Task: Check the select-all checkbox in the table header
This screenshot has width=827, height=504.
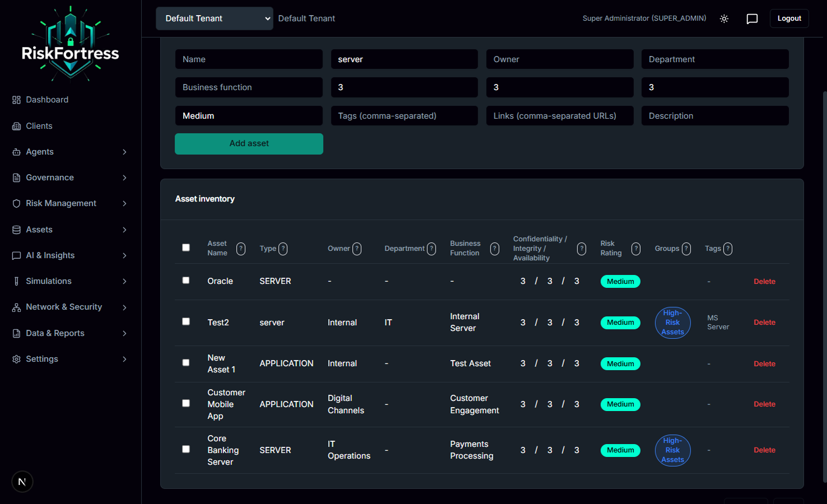Action: point(186,247)
